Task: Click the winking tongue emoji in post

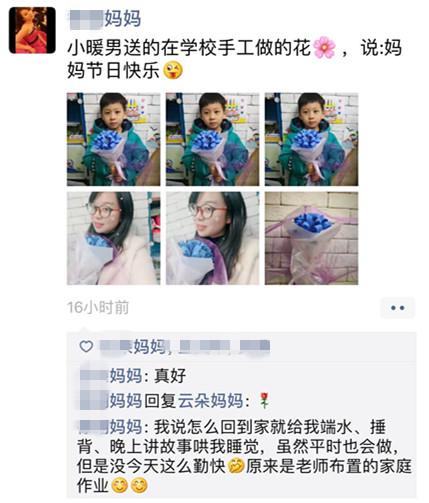Action: [173, 70]
